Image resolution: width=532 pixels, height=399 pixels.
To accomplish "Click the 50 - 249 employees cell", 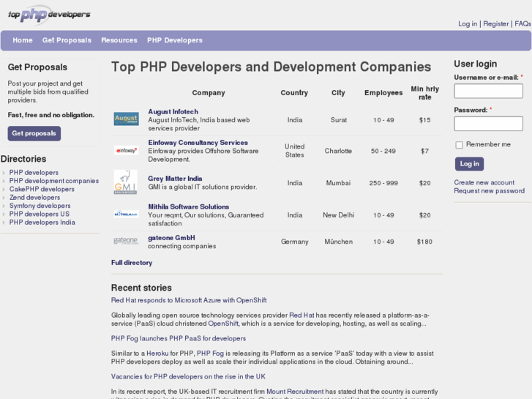I will tap(383, 151).
